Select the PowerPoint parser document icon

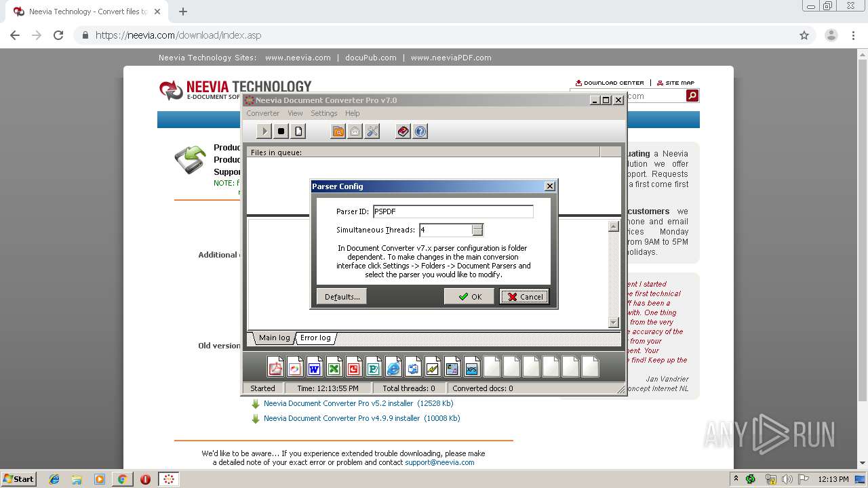[354, 367]
